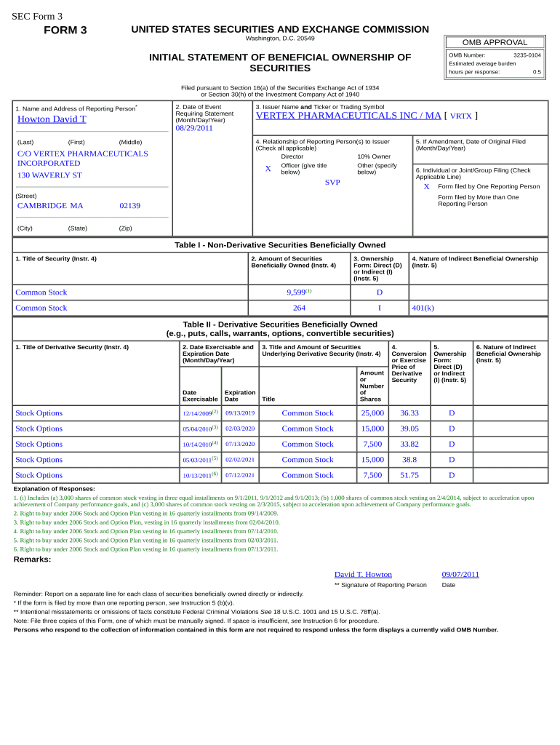Select the 264 shares amount cell
560x745 pixels.
click(299, 308)
